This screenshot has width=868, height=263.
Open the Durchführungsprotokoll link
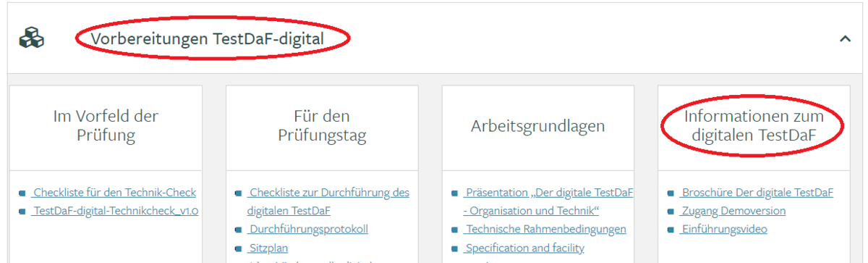tap(307, 230)
